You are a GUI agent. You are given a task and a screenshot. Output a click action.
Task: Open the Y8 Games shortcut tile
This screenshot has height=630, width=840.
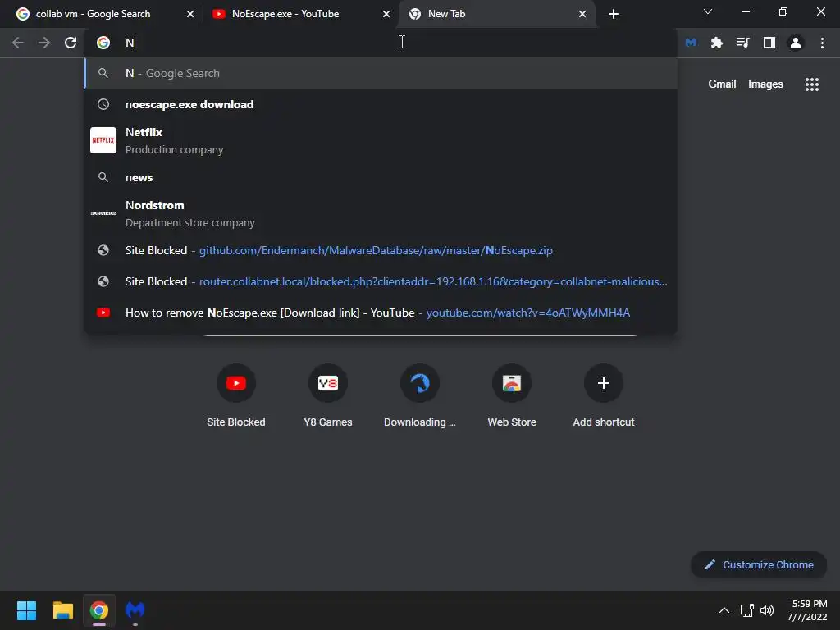tap(328, 395)
